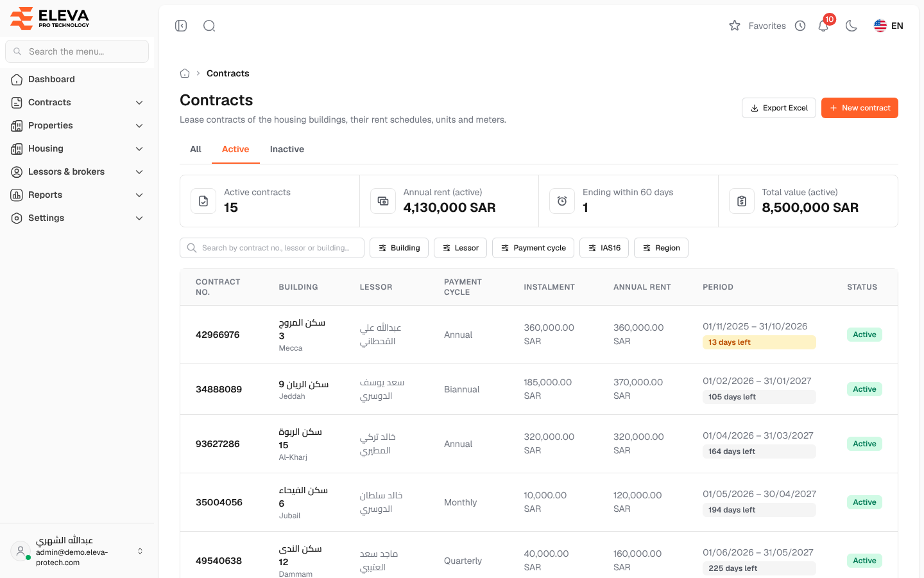The width and height of the screenshot is (924, 578).
Task: Click the New contract button
Action: (860, 108)
